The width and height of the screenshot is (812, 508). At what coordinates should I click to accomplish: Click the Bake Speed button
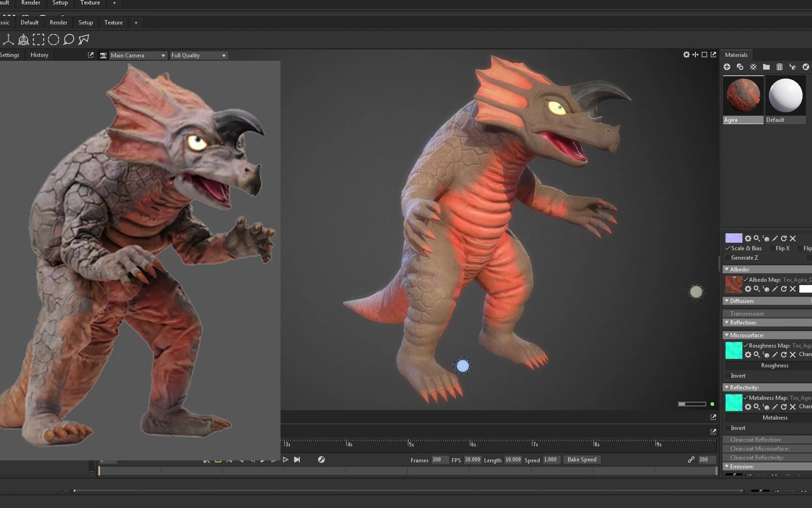582,460
